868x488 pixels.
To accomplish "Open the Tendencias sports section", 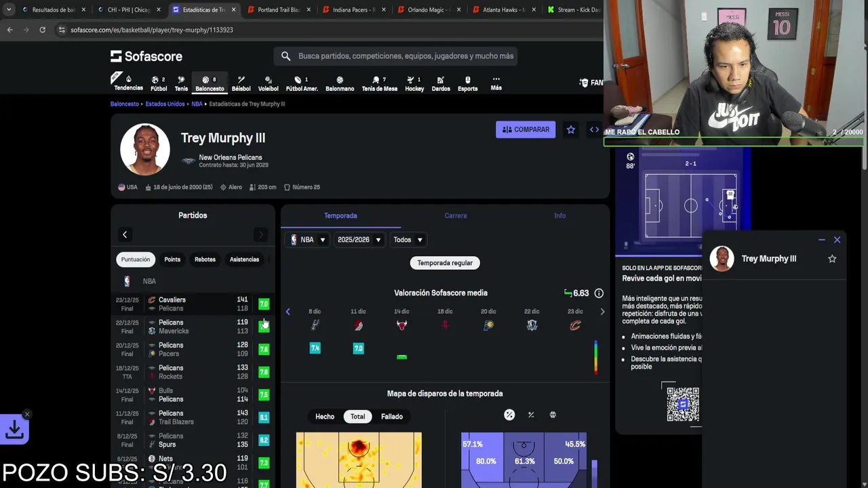I will [128, 83].
